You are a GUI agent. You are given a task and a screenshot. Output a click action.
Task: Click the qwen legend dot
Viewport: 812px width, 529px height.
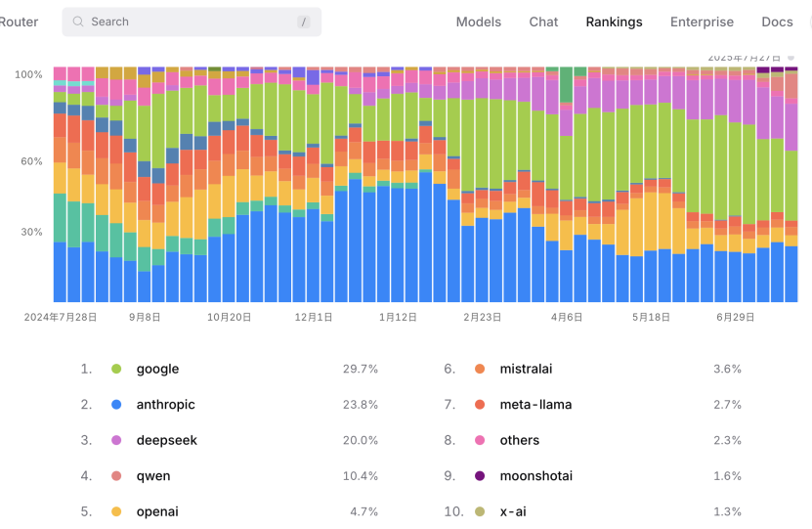(x=116, y=476)
